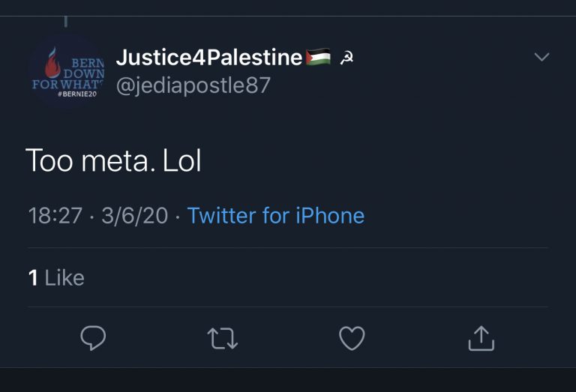576x392 pixels.
Task: Click the flame logo in the avatar
Action: click(x=51, y=64)
